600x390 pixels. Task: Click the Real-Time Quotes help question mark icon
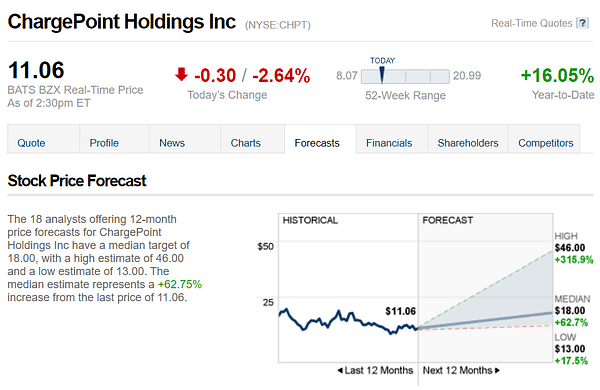(x=582, y=23)
